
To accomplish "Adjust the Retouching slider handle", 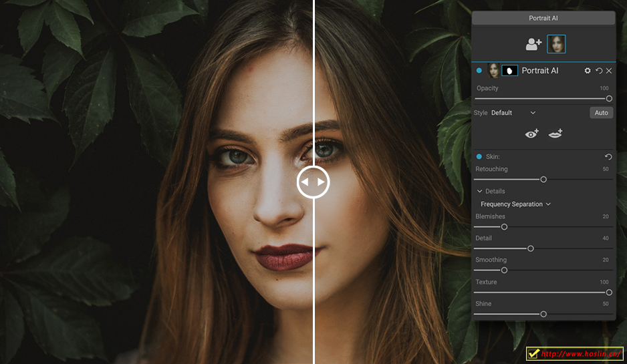I will (x=543, y=180).
